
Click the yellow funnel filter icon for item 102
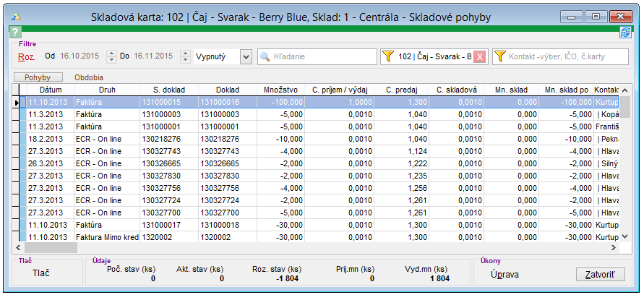pos(389,56)
